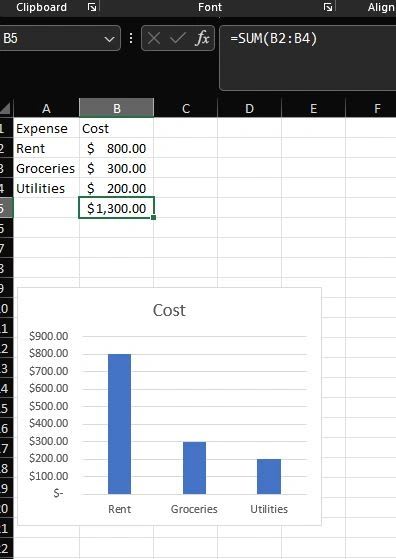
Task: Open Insert Function with fx icon
Action: point(202,38)
